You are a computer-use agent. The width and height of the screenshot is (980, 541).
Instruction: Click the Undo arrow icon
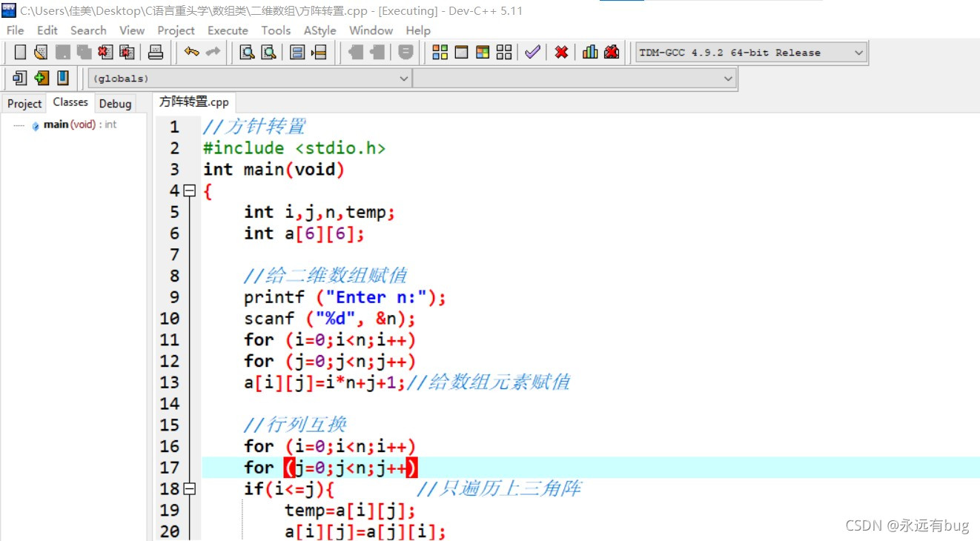[191, 53]
